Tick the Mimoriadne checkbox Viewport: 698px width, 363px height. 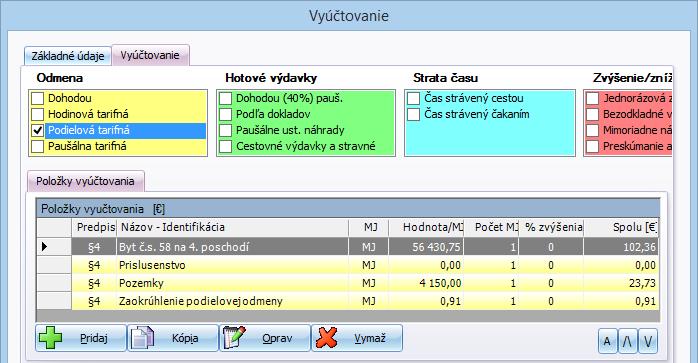click(592, 131)
